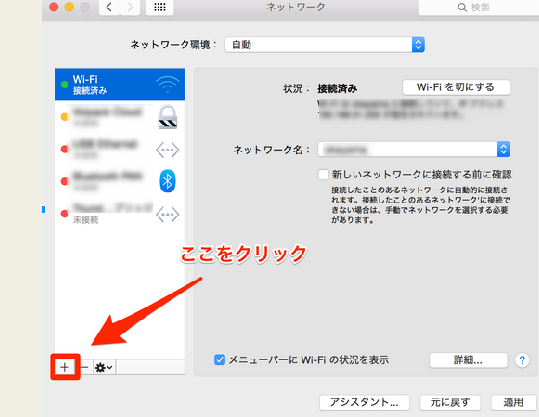Show all preferences grid icon
Screen dimensions: 539x417
pos(160,7)
